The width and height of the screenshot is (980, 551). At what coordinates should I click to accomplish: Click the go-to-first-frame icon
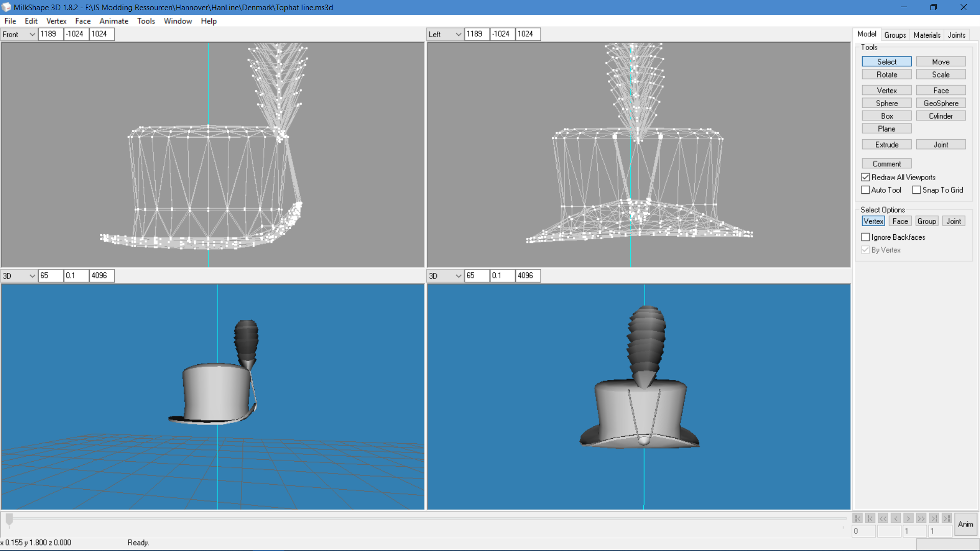click(x=870, y=518)
